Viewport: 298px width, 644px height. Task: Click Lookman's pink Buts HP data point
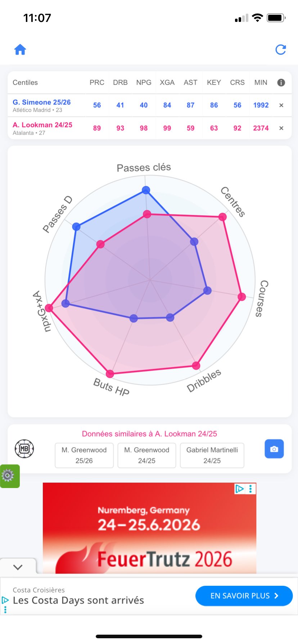(x=110, y=374)
